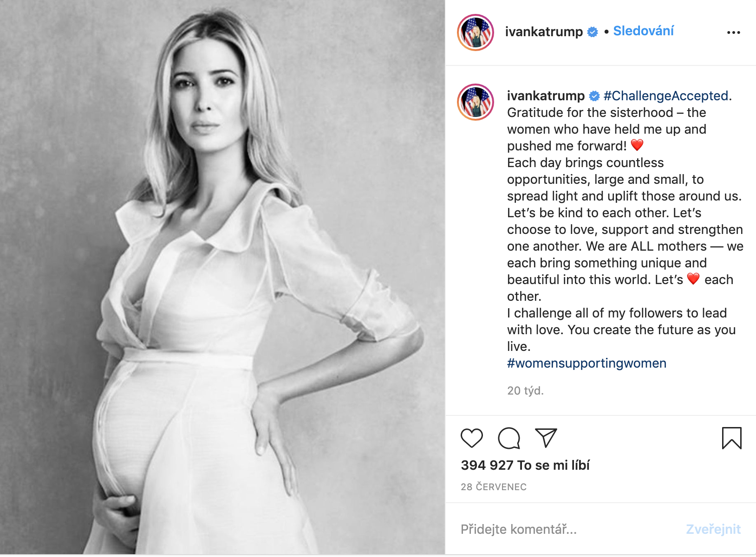Click the Zveřejnit publish button

tap(713, 529)
